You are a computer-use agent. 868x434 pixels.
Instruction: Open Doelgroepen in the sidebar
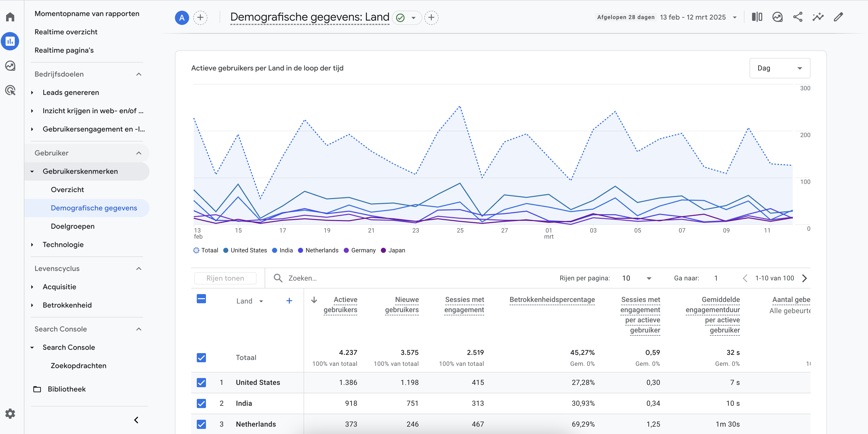(x=72, y=226)
